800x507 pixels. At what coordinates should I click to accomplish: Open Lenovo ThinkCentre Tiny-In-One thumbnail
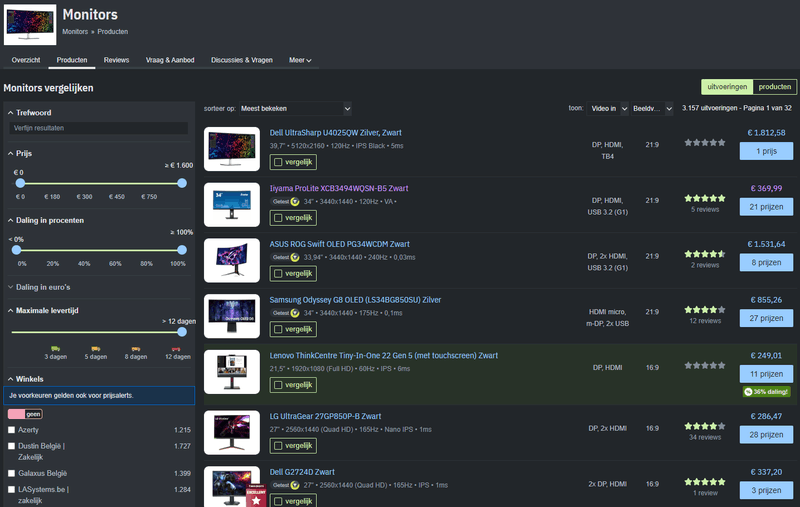(232, 372)
